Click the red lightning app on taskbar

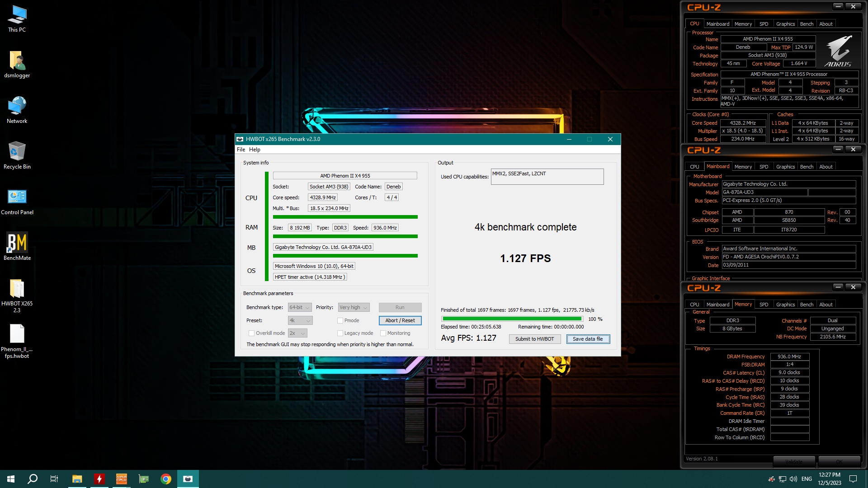tap(99, 479)
